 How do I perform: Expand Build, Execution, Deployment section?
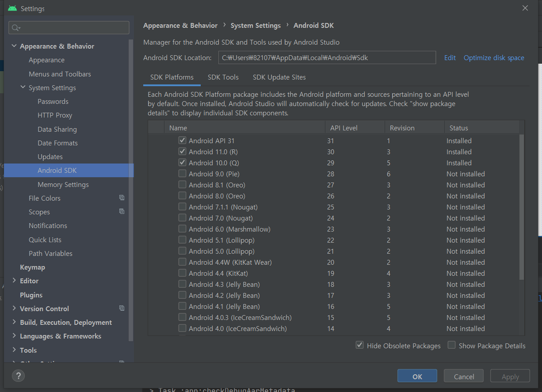[x=14, y=322]
